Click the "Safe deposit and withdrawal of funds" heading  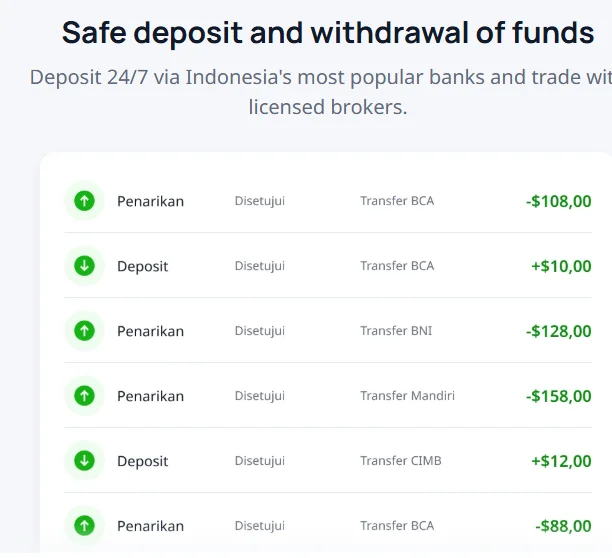tap(328, 33)
